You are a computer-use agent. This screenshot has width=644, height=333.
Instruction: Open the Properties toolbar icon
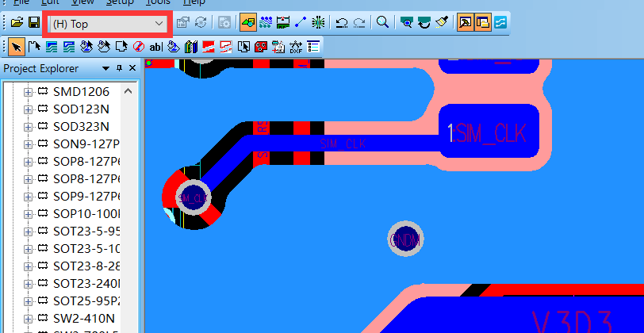[182, 22]
